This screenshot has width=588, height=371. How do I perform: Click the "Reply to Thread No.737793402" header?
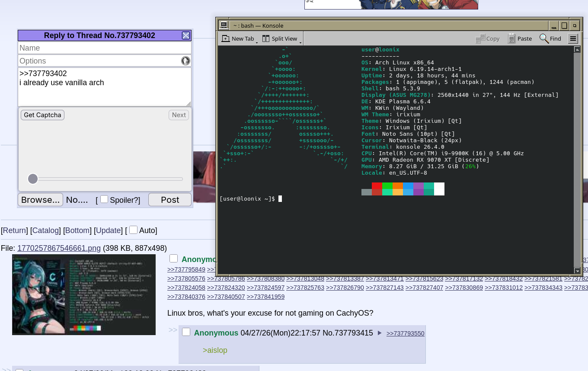[x=99, y=35]
